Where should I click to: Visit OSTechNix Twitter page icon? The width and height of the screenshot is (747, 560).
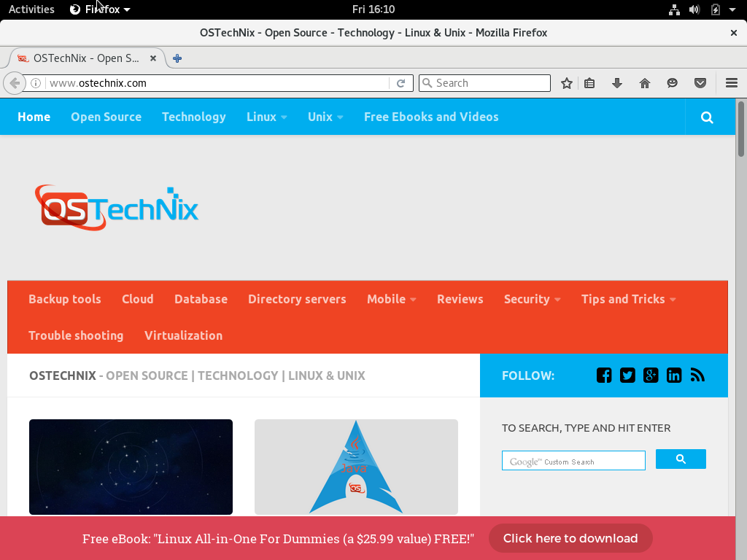pyautogui.click(x=627, y=376)
